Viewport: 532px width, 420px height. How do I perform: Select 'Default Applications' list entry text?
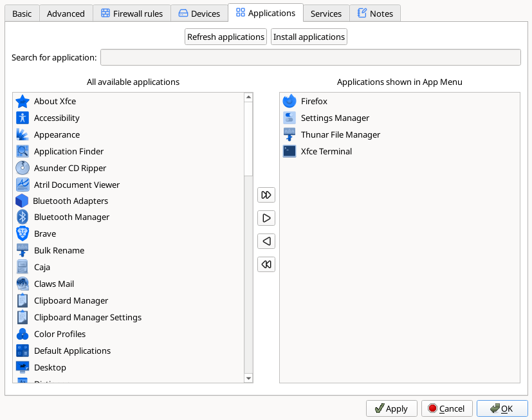click(72, 351)
